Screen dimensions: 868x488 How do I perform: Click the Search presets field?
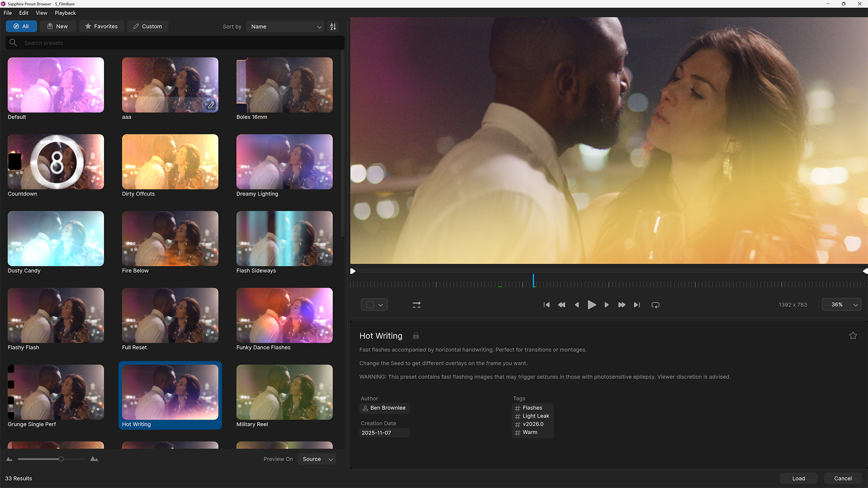175,42
